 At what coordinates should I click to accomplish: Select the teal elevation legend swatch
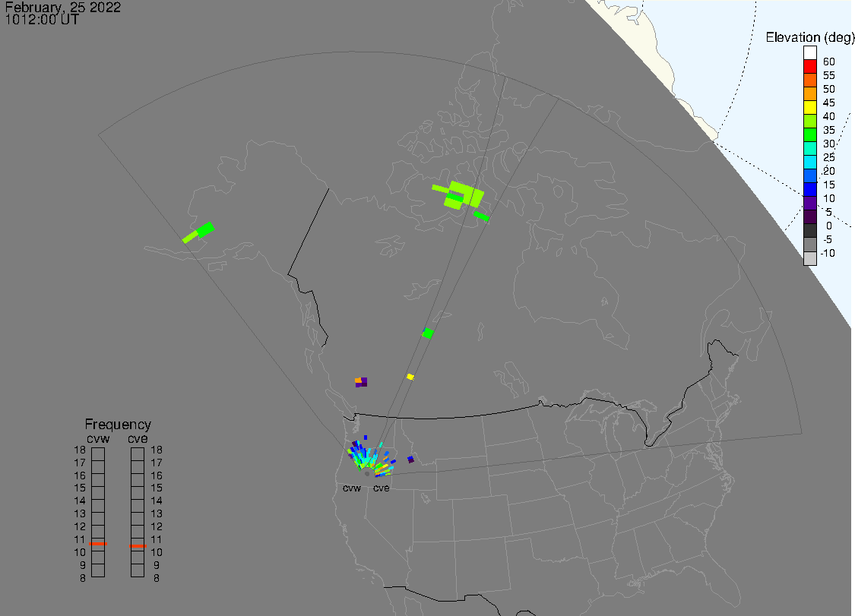809,148
